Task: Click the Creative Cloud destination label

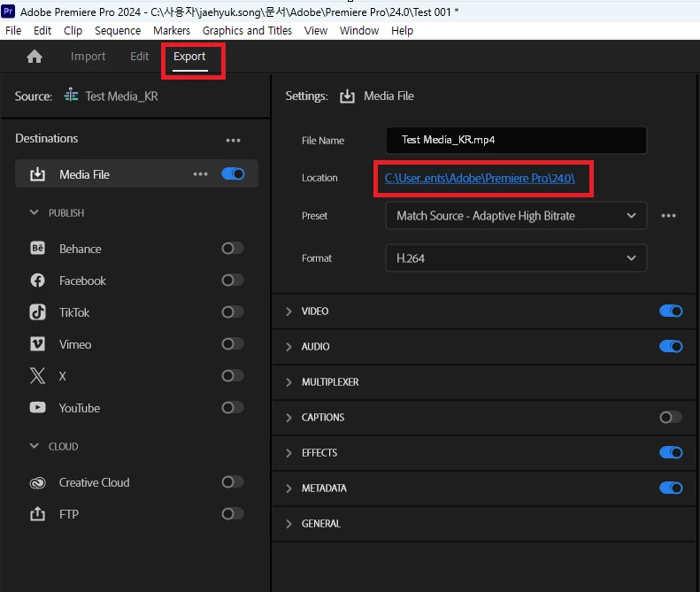Action: (94, 482)
